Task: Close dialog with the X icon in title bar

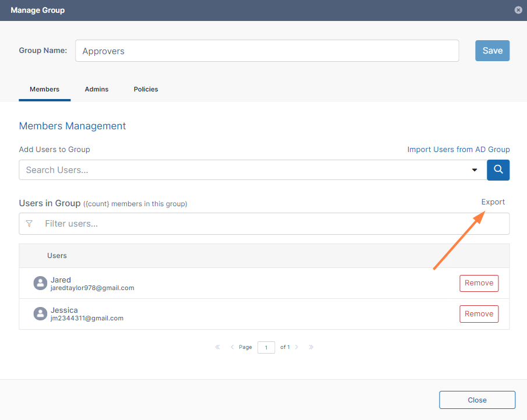Action: pyautogui.click(x=518, y=10)
